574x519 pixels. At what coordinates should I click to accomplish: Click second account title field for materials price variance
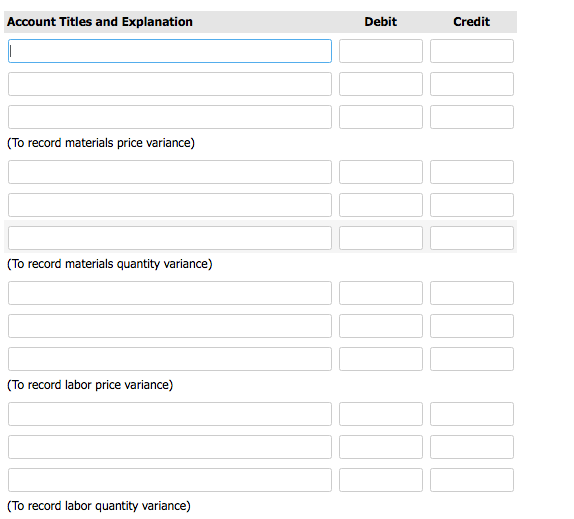pyautogui.click(x=170, y=84)
